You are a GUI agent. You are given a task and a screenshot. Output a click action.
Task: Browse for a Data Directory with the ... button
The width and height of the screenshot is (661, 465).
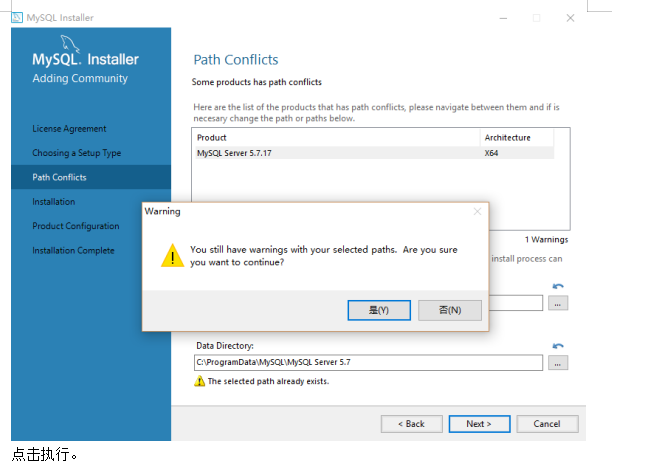pos(558,363)
